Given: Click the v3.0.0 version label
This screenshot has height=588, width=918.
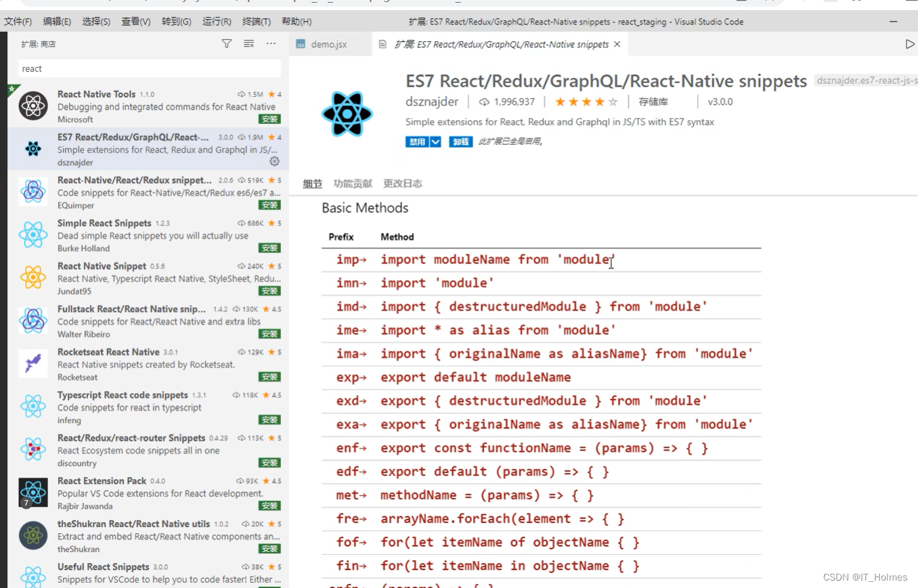Looking at the screenshot, I should 720,102.
